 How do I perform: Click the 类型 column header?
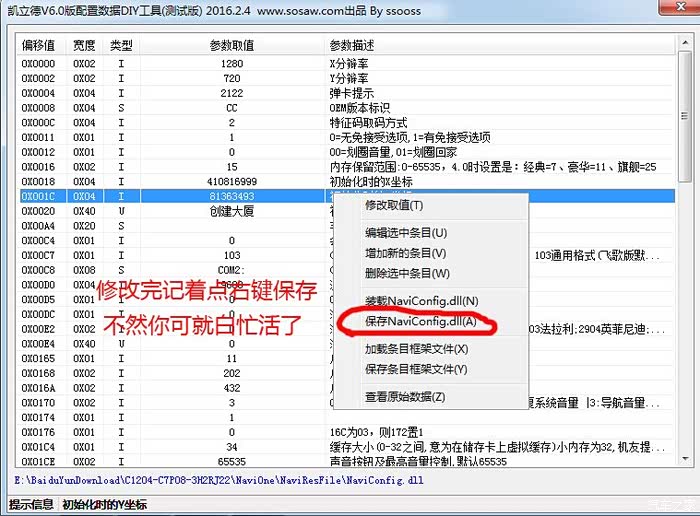click(x=121, y=46)
